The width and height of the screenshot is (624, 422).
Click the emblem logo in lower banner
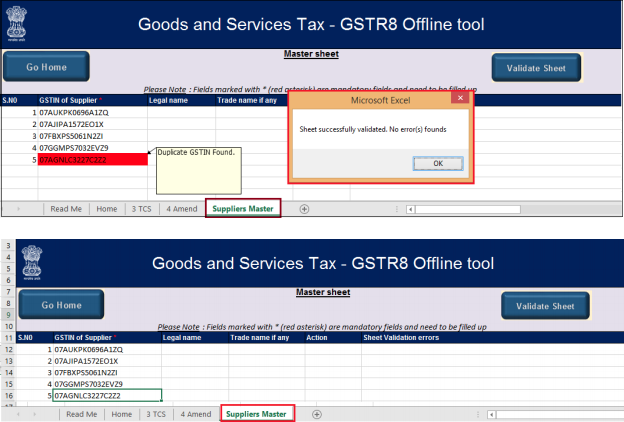pos(32,262)
